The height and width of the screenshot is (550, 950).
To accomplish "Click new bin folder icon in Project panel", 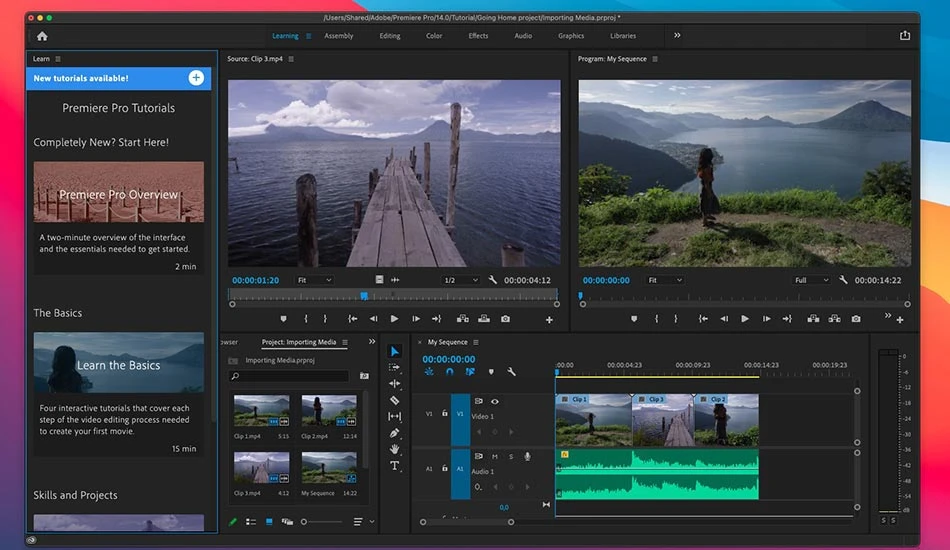I will tap(364, 376).
